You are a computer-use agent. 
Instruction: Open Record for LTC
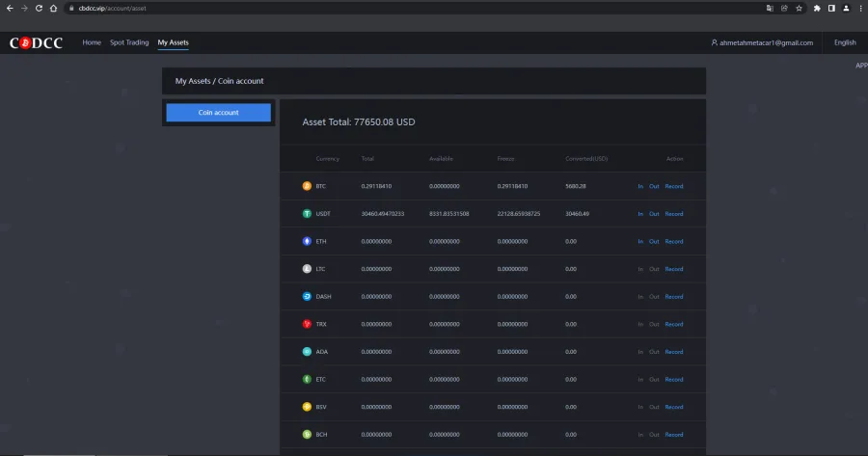(x=674, y=270)
